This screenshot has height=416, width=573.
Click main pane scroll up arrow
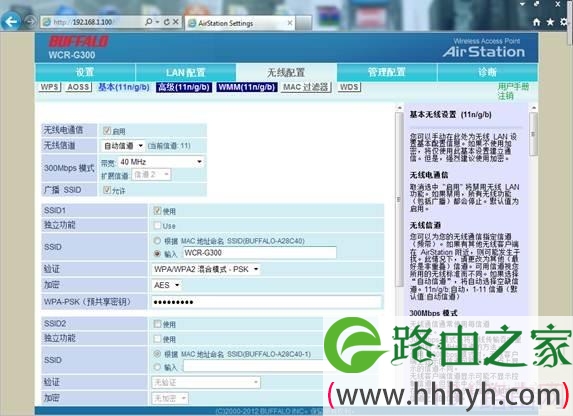tap(399, 107)
